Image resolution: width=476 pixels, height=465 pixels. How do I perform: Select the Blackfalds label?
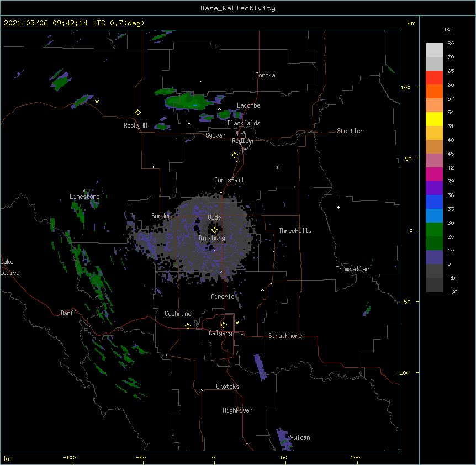pos(244,123)
